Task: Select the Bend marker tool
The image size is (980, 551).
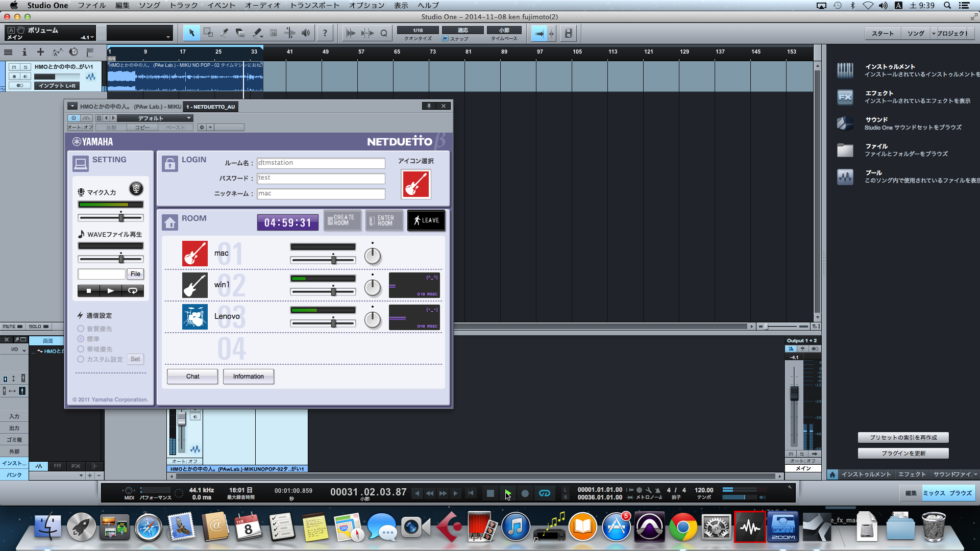Action: pos(289,33)
